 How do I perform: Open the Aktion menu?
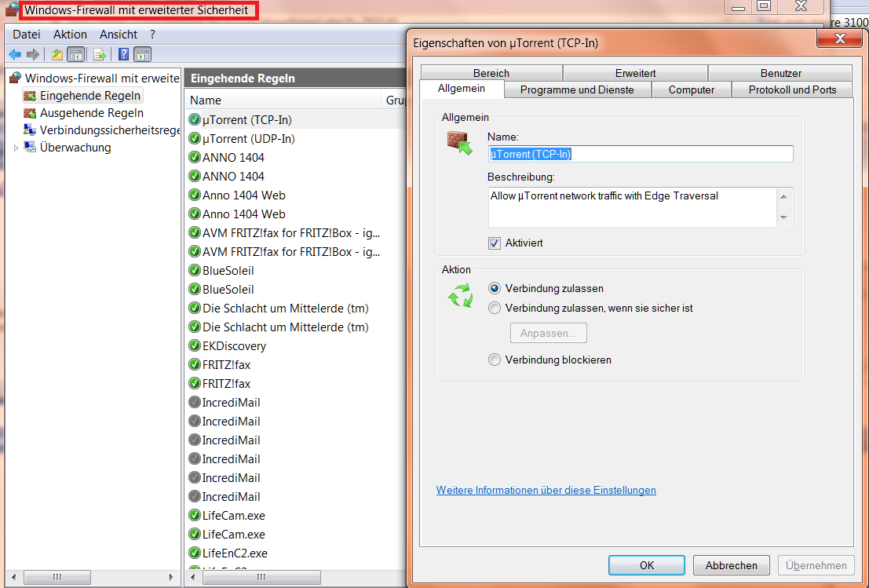pyautogui.click(x=70, y=35)
